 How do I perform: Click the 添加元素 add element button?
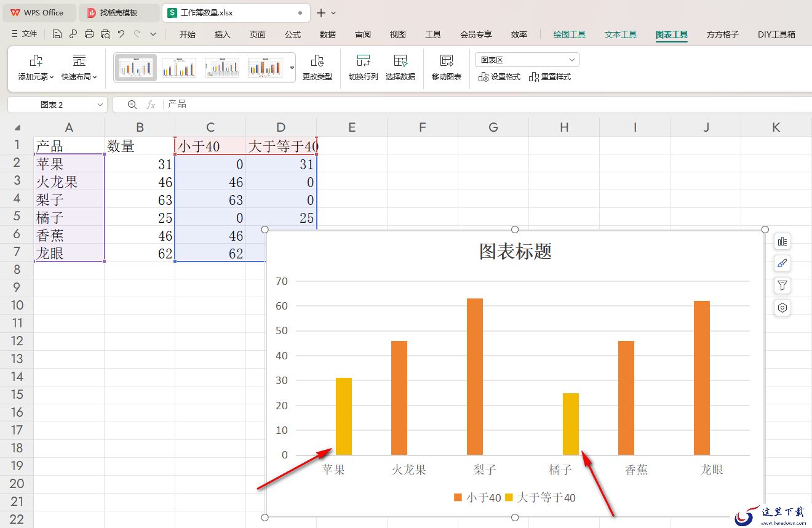point(36,68)
